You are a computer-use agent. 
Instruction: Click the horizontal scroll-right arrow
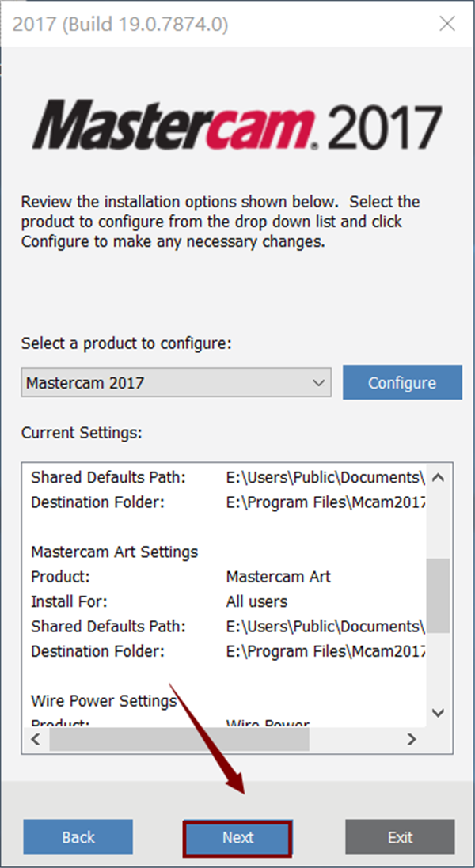(x=412, y=739)
